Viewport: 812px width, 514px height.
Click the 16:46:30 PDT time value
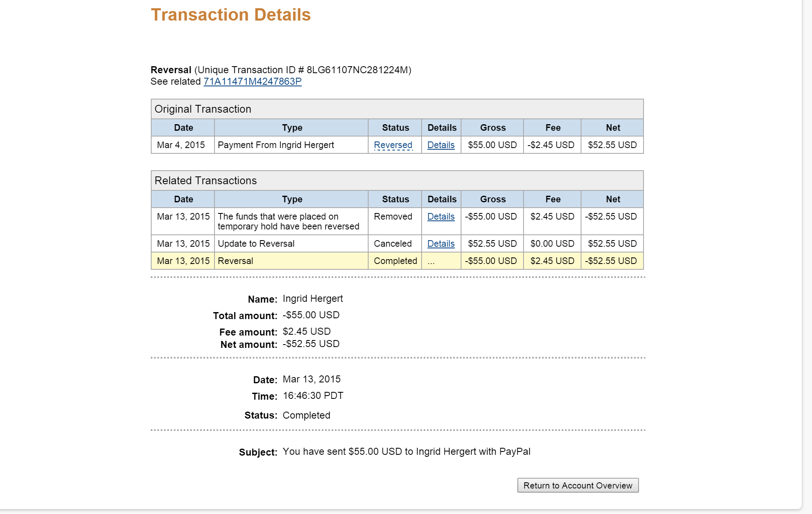point(313,396)
